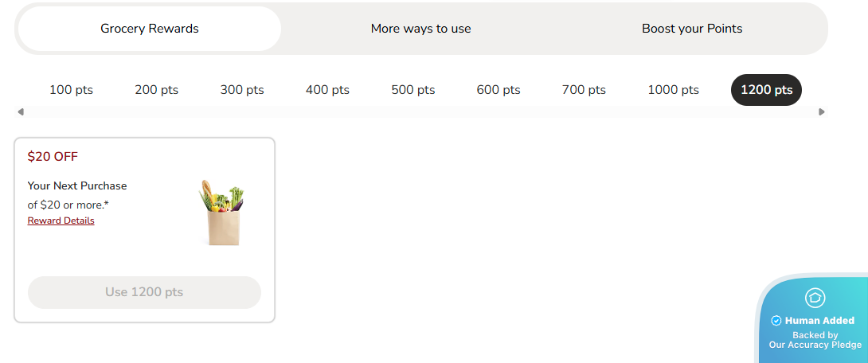Open the Reward Details link
This screenshot has height=363, width=868.
61,221
